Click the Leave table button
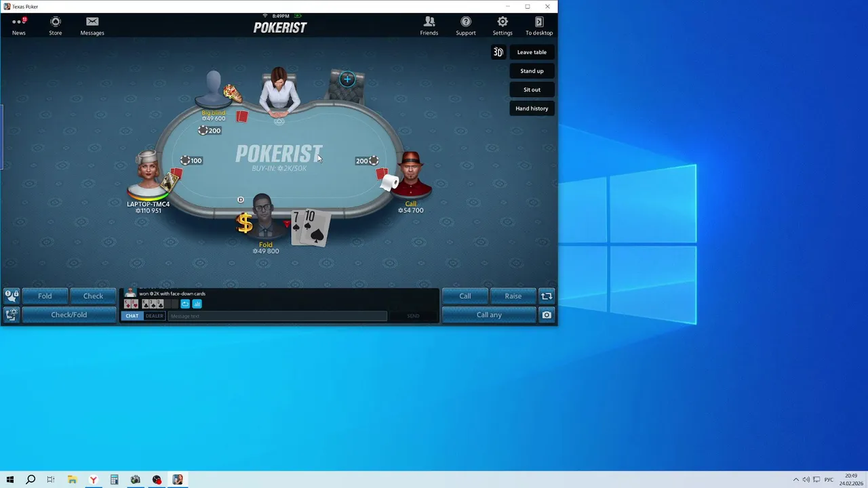This screenshot has height=488, width=868. [x=532, y=52]
